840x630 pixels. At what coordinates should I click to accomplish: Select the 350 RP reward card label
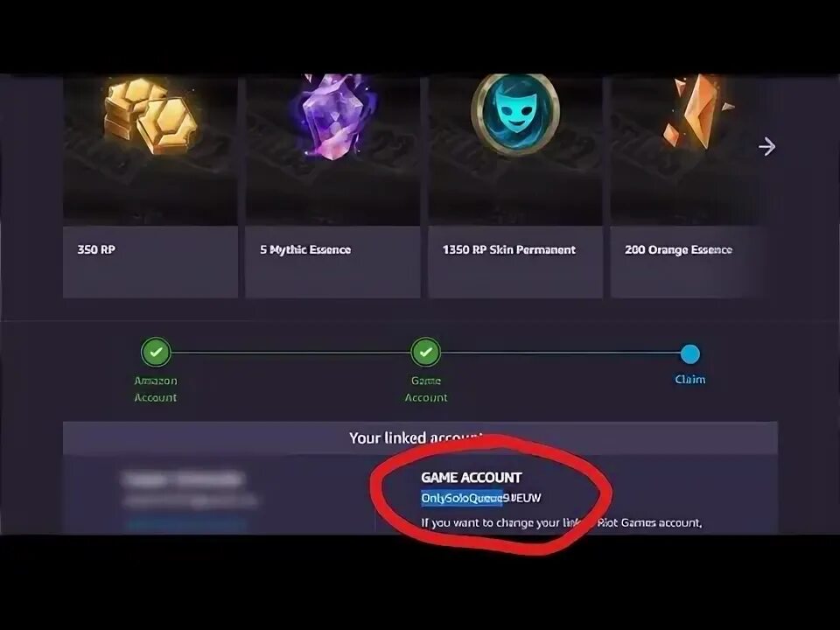(96, 249)
